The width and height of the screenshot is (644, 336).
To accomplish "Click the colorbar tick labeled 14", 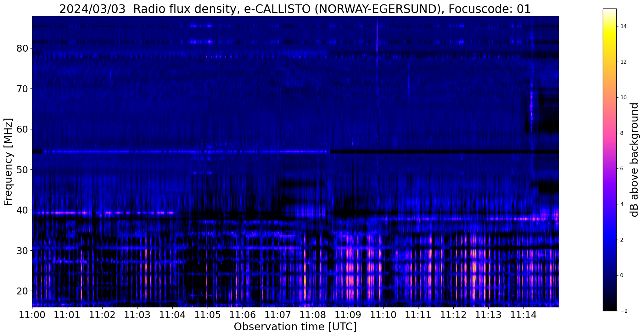I will (x=623, y=26).
